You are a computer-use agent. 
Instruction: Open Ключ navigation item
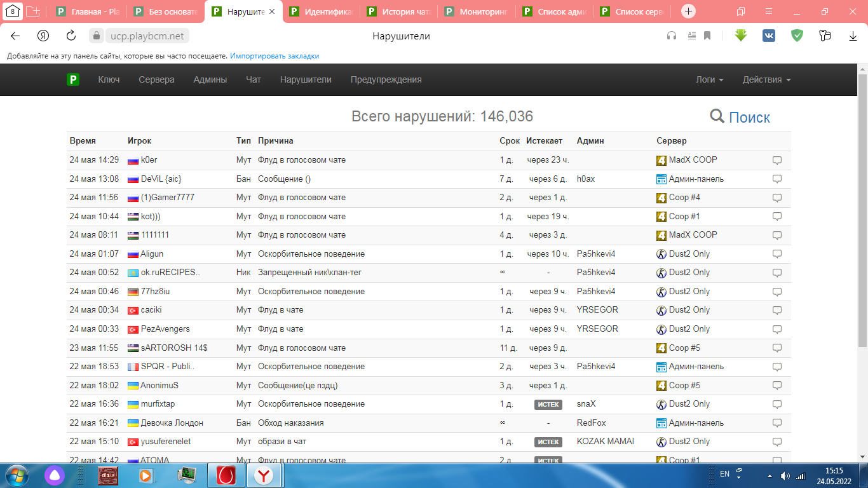[109, 79]
